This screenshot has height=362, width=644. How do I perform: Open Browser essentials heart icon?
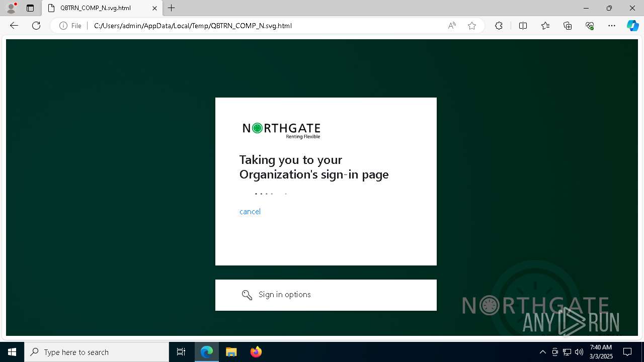click(590, 26)
